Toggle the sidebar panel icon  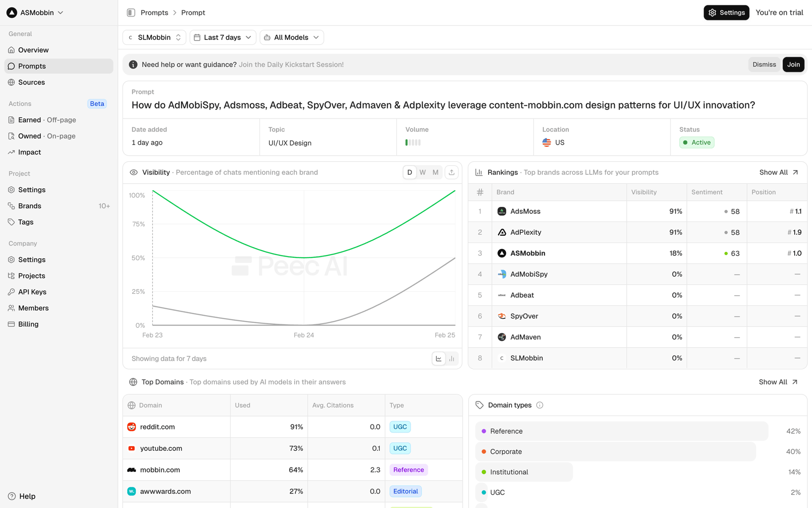coord(131,13)
